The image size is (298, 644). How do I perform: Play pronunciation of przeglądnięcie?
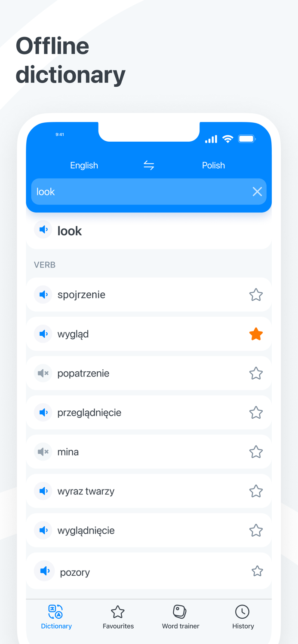[x=43, y=412]
